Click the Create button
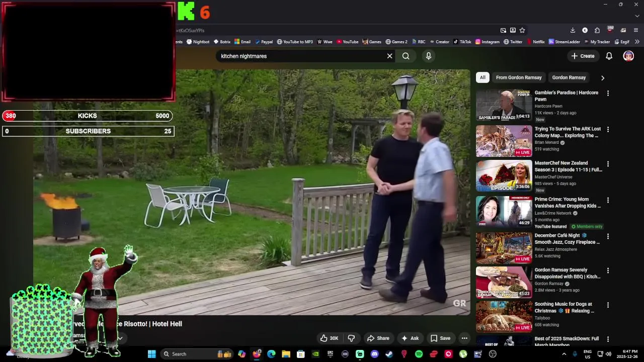Viewport: 644px width, 362px height. point(583,56)
